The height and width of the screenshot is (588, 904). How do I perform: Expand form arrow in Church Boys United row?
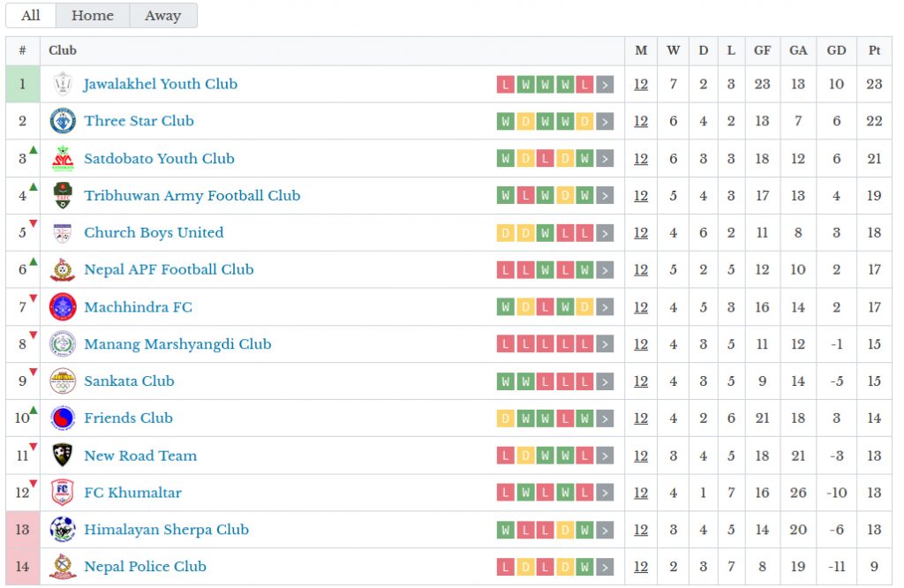click(x=605, y=233)
